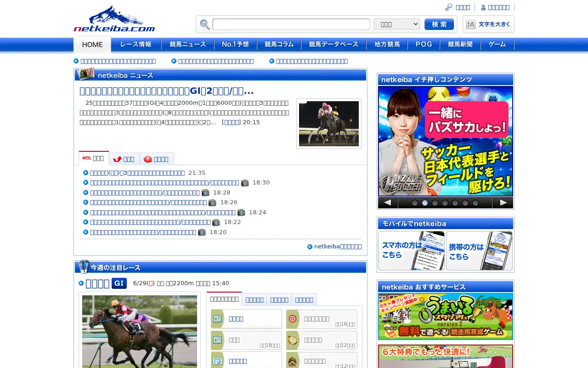Select the last carousel dot indicator

click(x=475, y=203)
